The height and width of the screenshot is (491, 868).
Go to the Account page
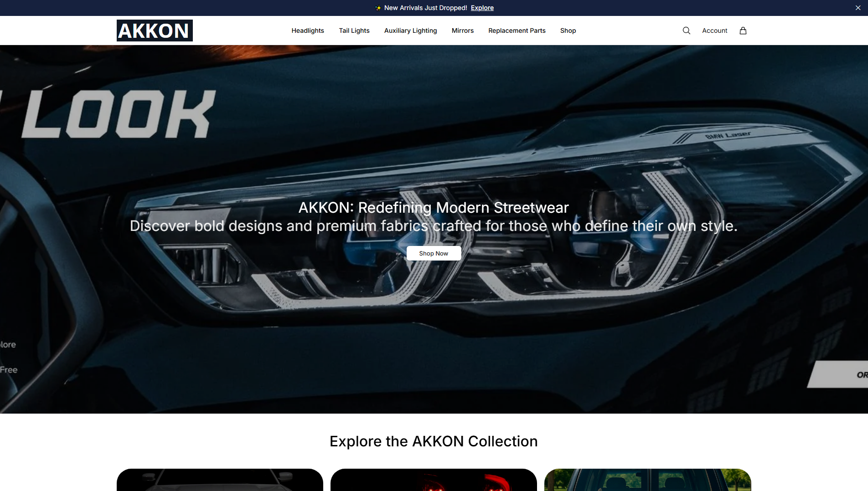pos(714,31)
